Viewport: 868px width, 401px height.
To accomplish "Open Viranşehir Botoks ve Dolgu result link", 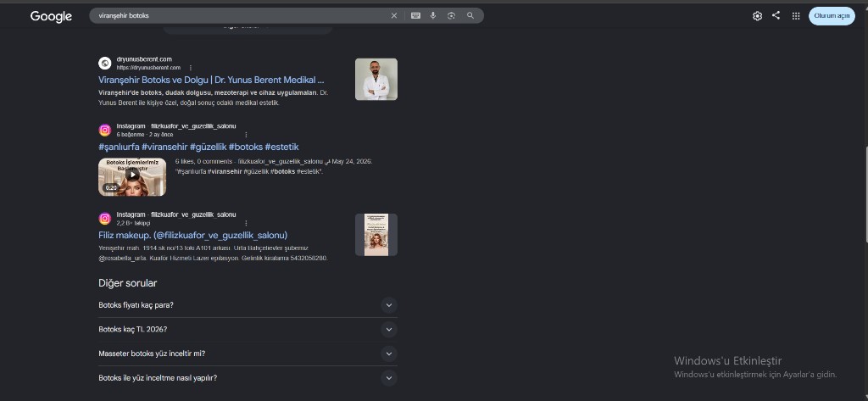I will (x=211, y=80).
